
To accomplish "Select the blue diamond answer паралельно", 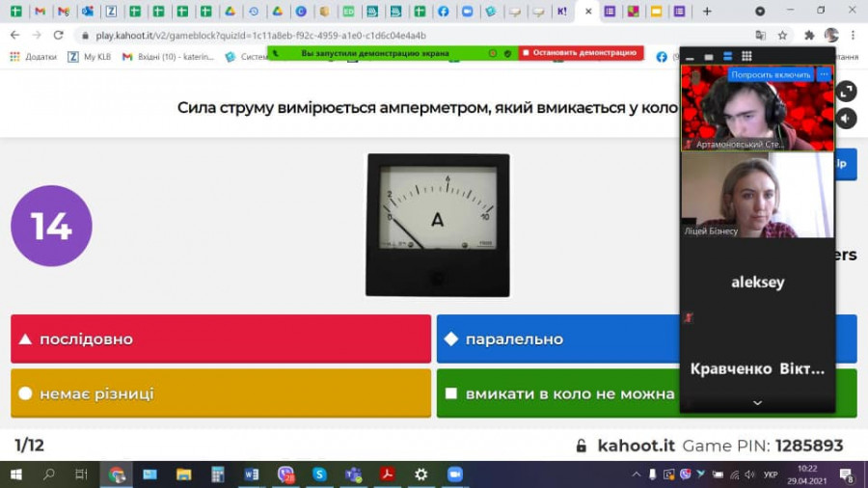I will point(558,339).
